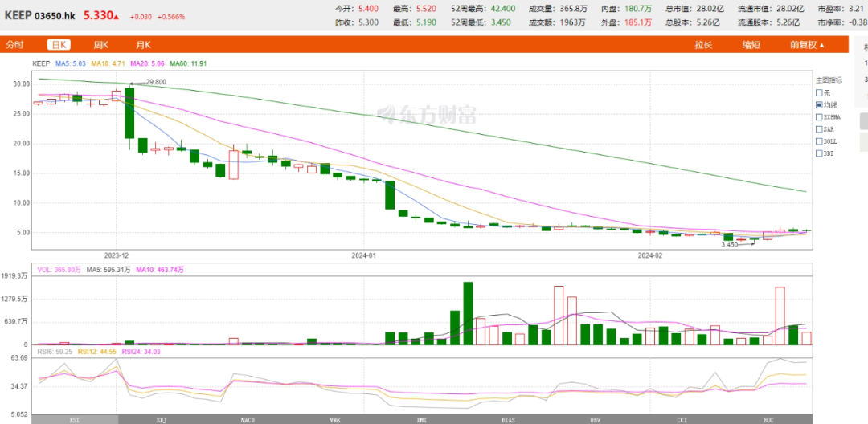Enable the BOLL indicator checkbox
Screen dimensions: 868x424
click(819, 141)
